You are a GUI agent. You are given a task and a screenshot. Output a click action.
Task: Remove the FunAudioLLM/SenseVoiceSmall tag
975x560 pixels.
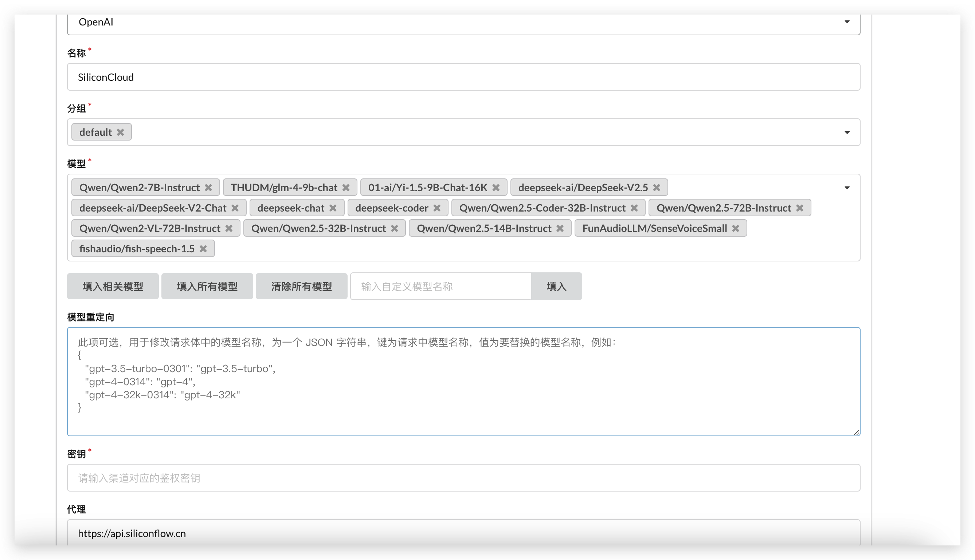(735, 228)
